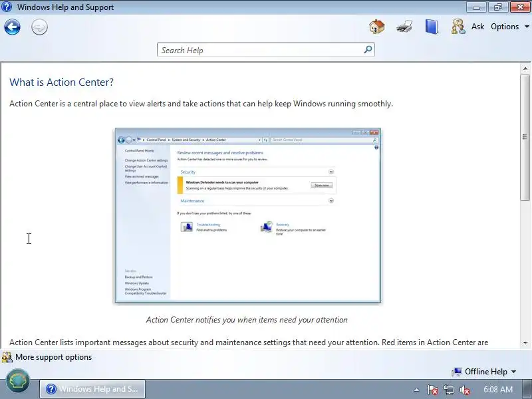Go back with the blue Back arrow
The height and width of the screenshot is (399, 532).
[x=12, y=27]
